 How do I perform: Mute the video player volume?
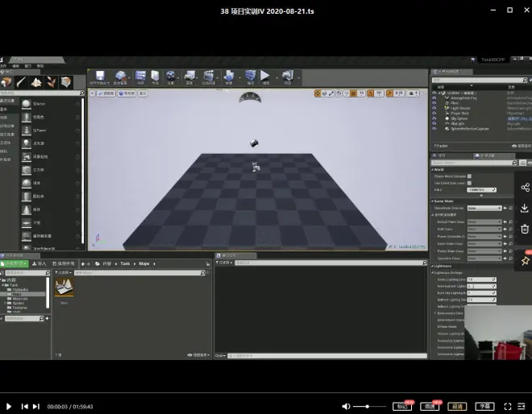point(347,407)
